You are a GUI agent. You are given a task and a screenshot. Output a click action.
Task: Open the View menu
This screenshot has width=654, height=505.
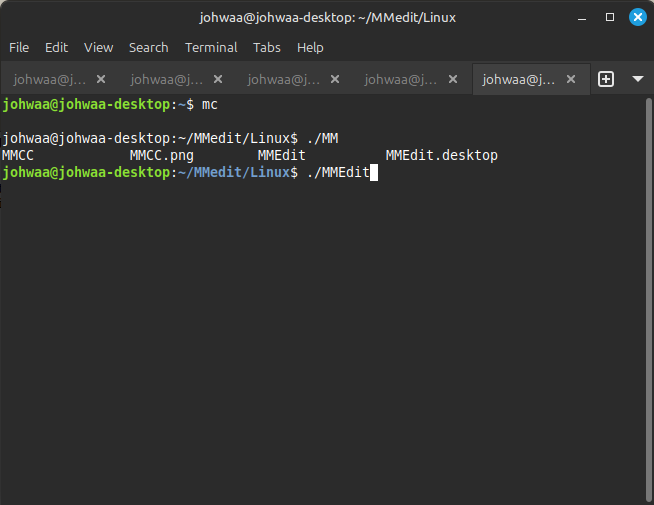(x=98, y=47)
